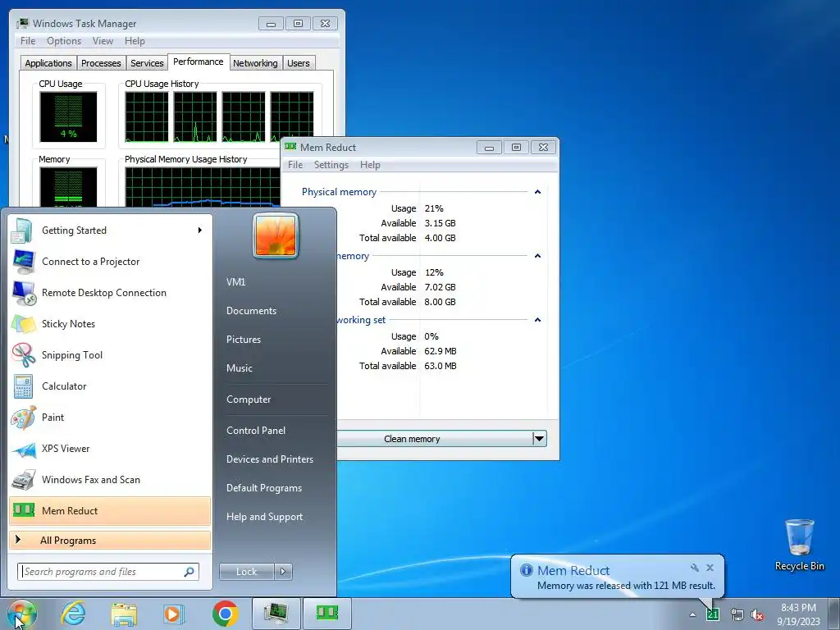The image size is (840, 630).
Task: Open the Recycle Bin on desktop
Action: [x=799, y=545]
